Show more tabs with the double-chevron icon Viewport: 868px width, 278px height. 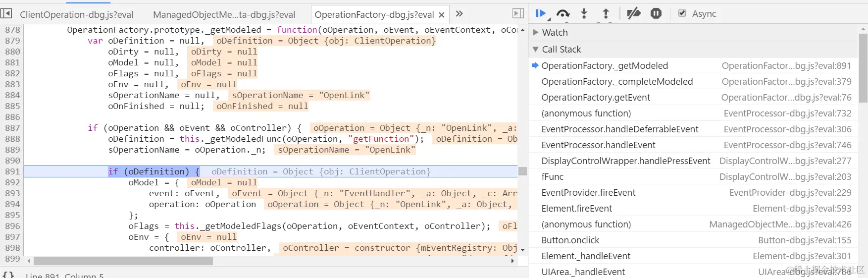[459, 14]
